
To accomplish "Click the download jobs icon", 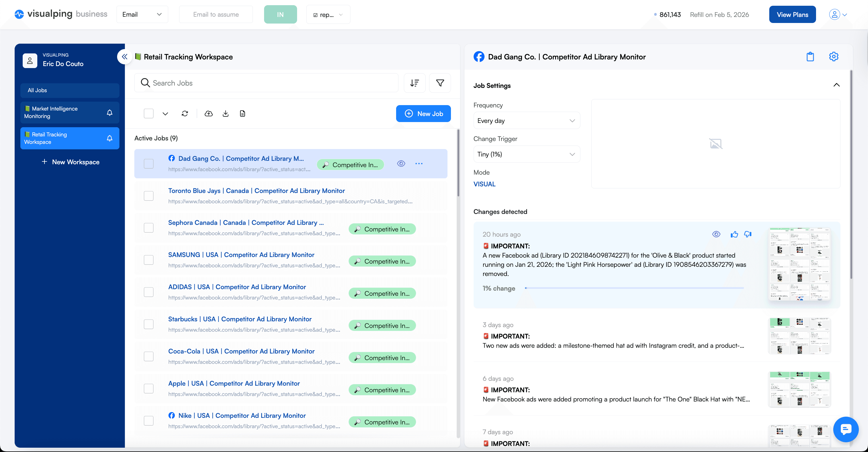I will point(225,114).
